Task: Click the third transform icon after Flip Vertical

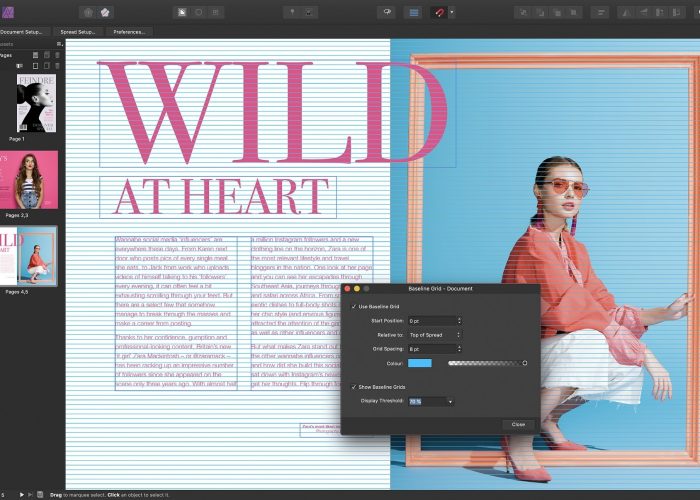Action: (x=660, y=12)
